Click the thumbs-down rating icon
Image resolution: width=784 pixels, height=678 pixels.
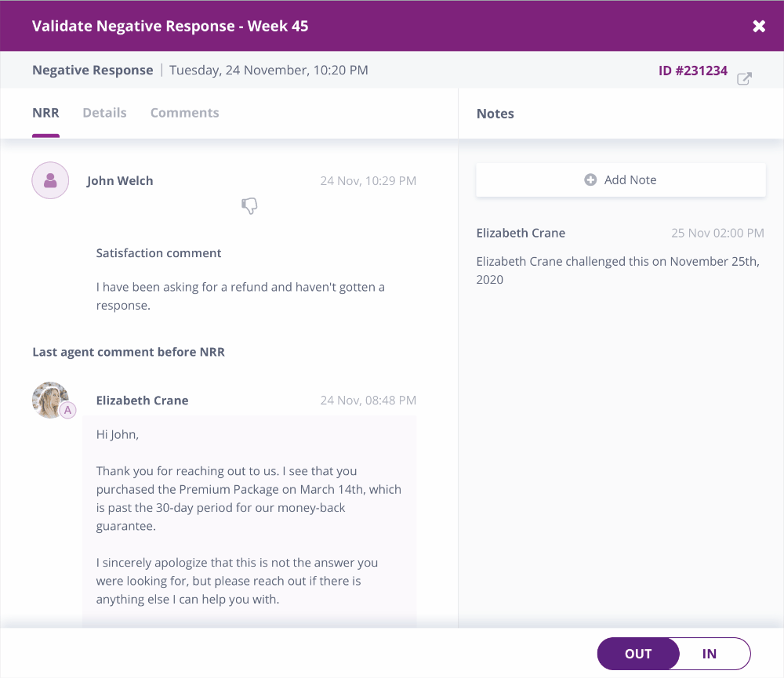[x=249, y=205]
